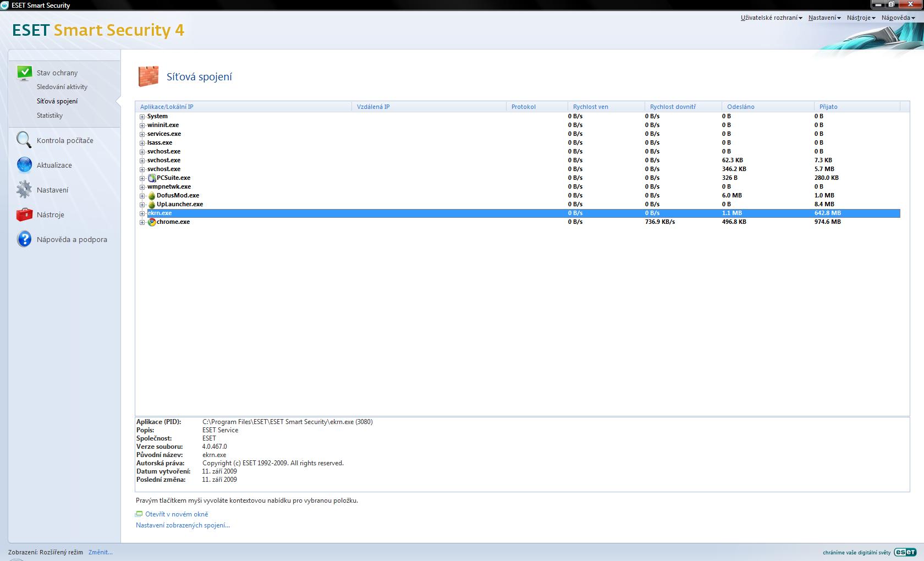This screenshot has width=924, height=561.
Task: Click the question mark Nápověda a podpora icon
Action: (x=24, y=239)
